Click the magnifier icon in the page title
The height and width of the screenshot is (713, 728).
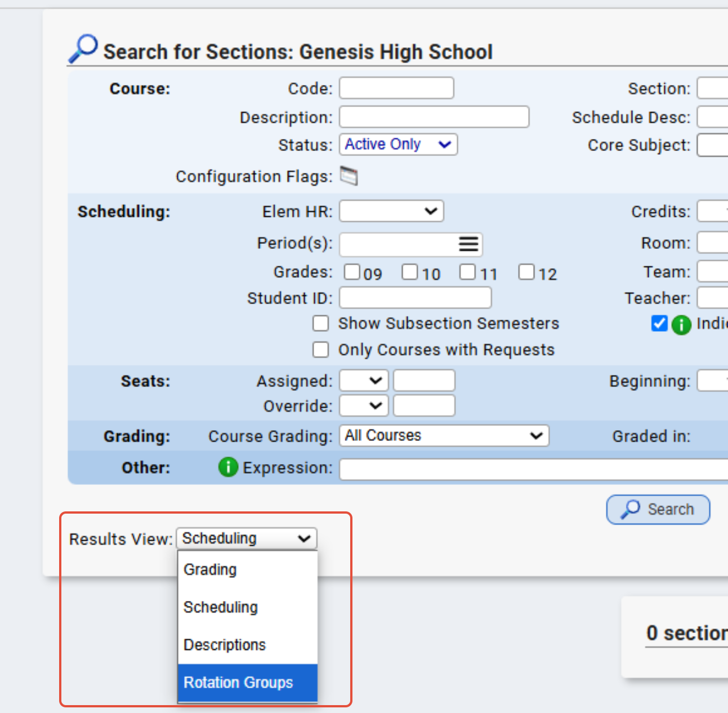coord(83,49)
